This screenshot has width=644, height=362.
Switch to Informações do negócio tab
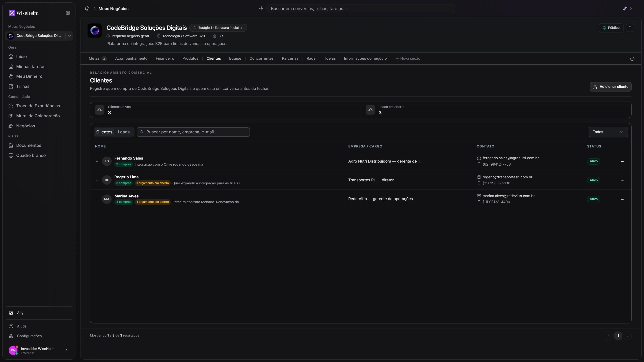[x=365, y=58]
